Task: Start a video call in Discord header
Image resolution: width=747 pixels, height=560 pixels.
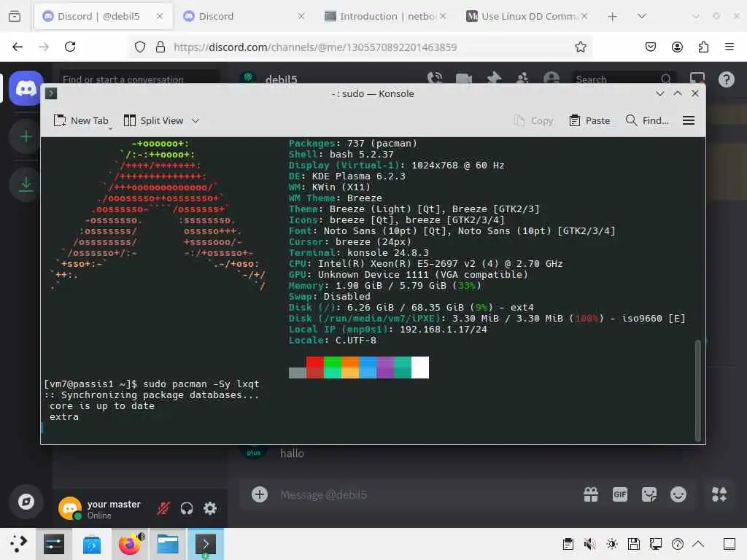Action: 463,79
